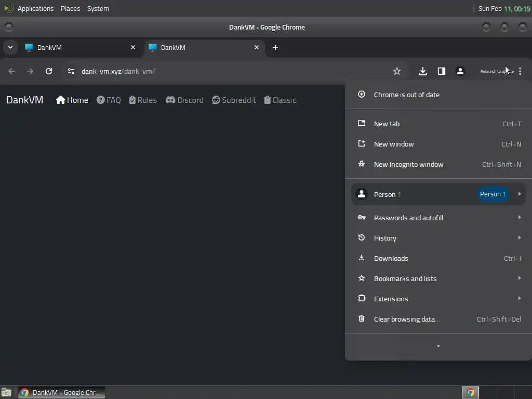This screenshot has width=532, height=399.
Task: Click the three-dot Chrome menu icon
Action: (520, 71)
